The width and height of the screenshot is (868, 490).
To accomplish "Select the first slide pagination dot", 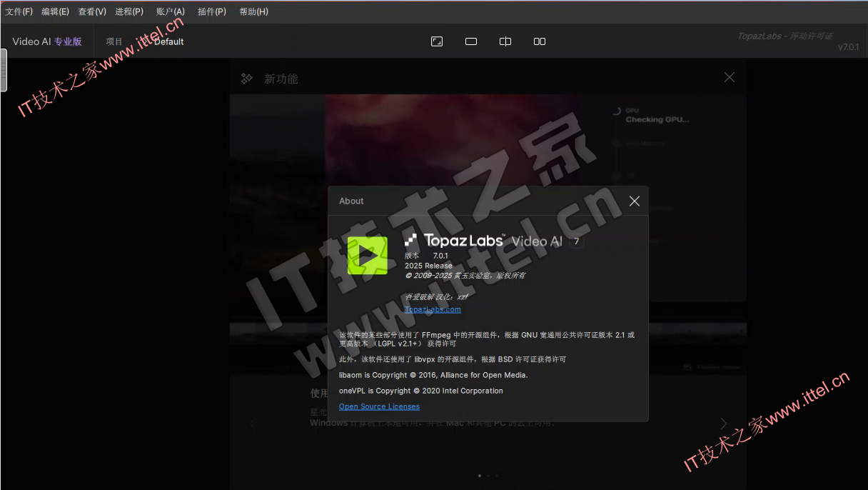I will point(479,475).
